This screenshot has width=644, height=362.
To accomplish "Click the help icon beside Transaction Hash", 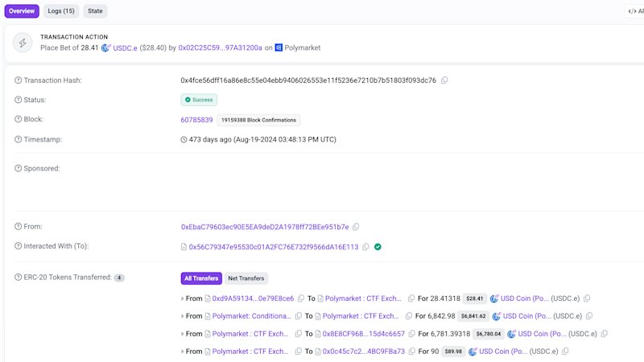I will 18,80.
